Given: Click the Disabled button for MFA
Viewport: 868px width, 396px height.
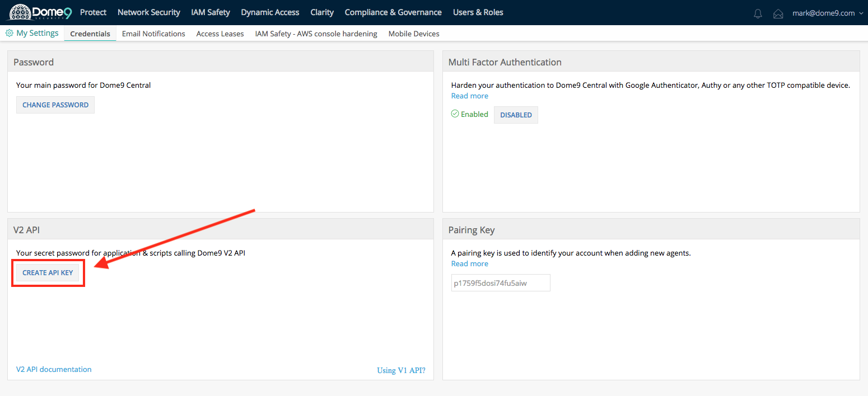Looking at the screenshot, I should pos(516,115).
